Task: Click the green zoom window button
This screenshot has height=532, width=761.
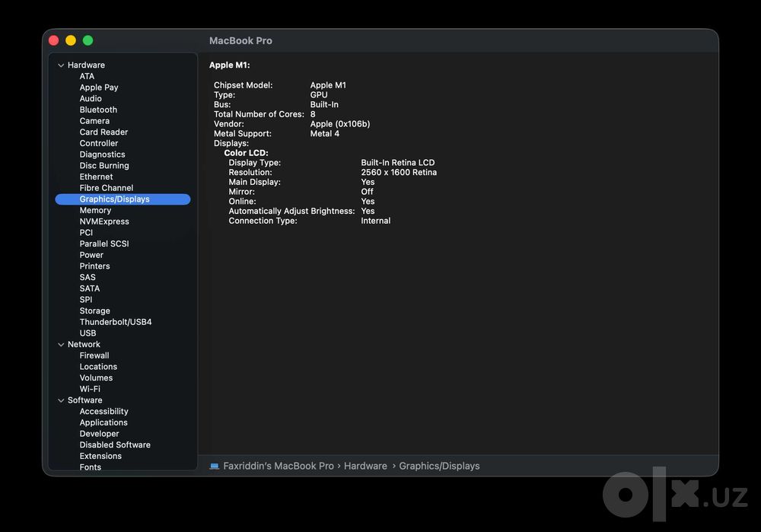Action: click(88, 40)
